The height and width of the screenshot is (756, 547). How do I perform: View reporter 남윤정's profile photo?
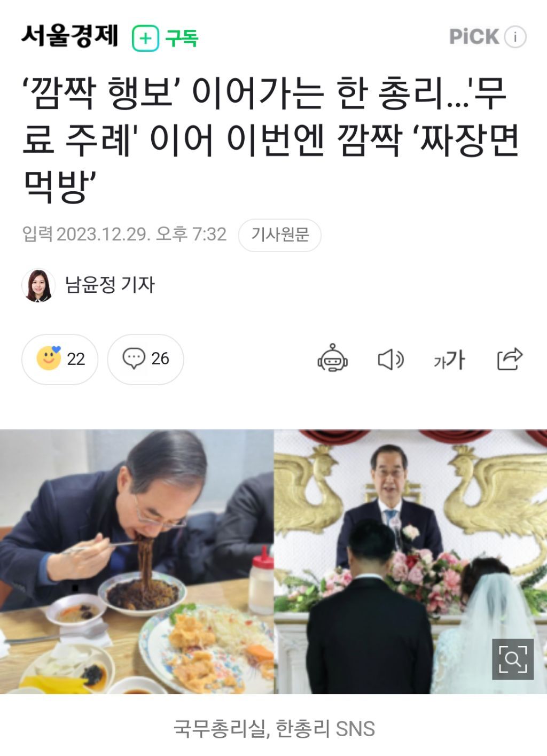(x=38, y=285)
